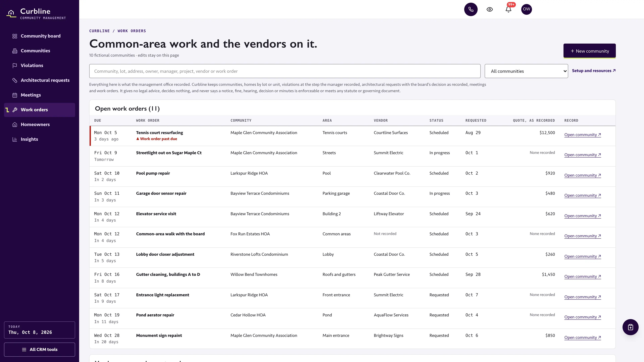The height and width of the screenshot is (362, 644).
Task: Open the OW user avatar menu
Action: coord(526,9)
